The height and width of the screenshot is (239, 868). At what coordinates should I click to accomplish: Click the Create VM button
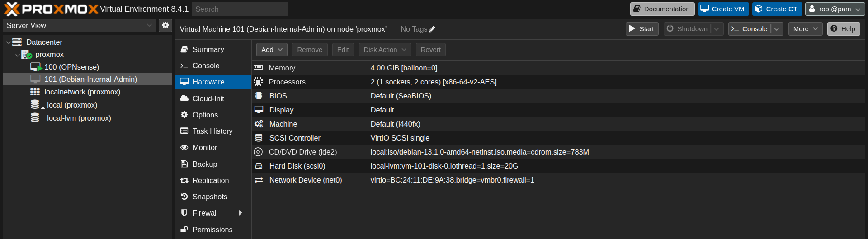click(x=723, y=9)
